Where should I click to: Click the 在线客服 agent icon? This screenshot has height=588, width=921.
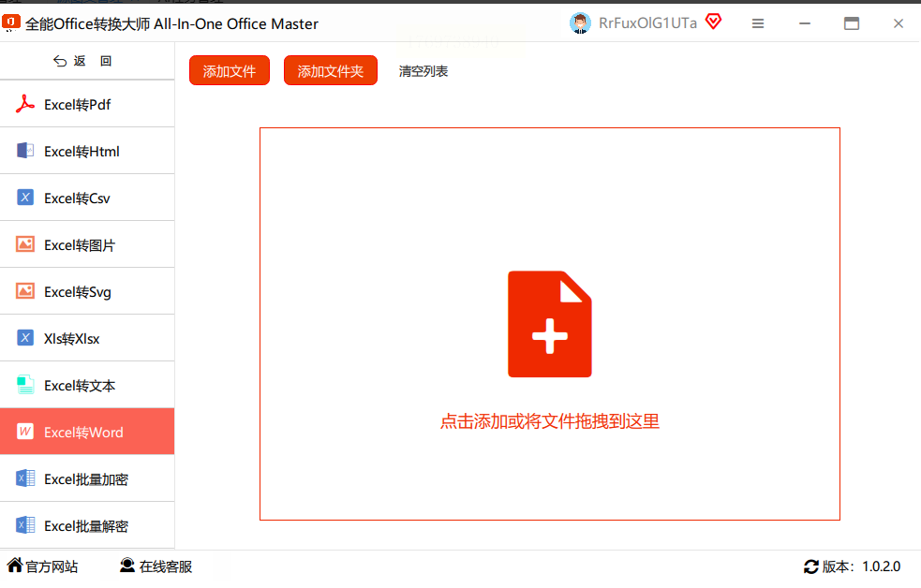(126, 566)
